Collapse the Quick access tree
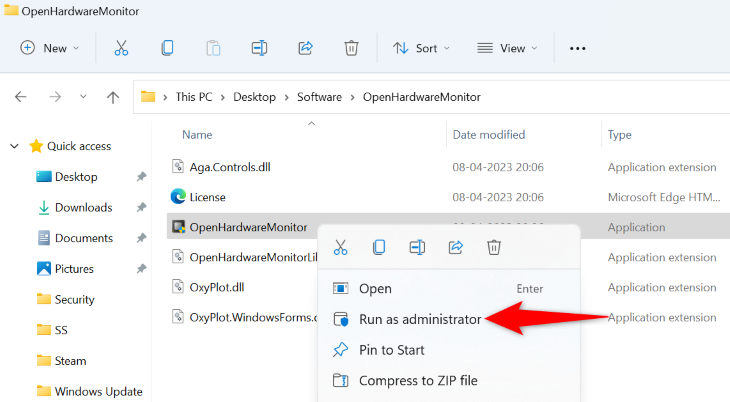This screenshot has height=402, width=730. coord(14,146)
